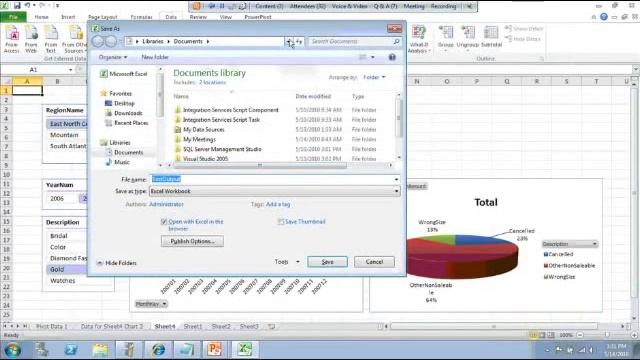Click the file list horizontal scrollbar
The width and height of the screenshot is (640, 360).
[260, 165]
